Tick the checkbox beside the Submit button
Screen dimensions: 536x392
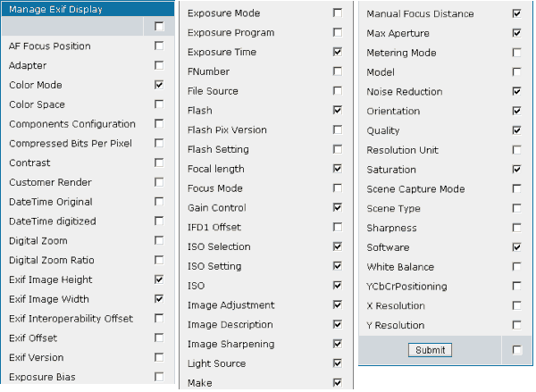(516, 350)
